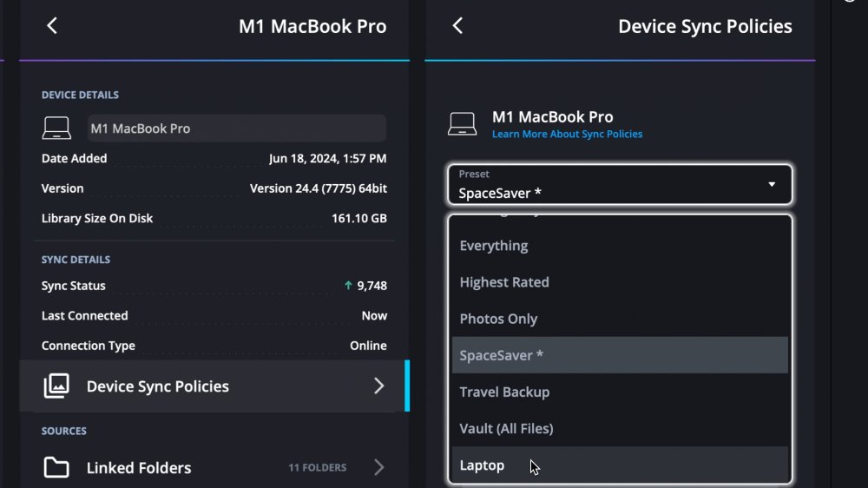
Task: Choose the Laptop preset
Action: tap(482, 465)
